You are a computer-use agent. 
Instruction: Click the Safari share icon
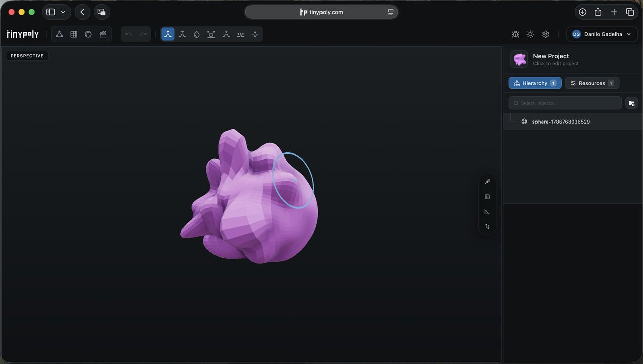point(598,12)
